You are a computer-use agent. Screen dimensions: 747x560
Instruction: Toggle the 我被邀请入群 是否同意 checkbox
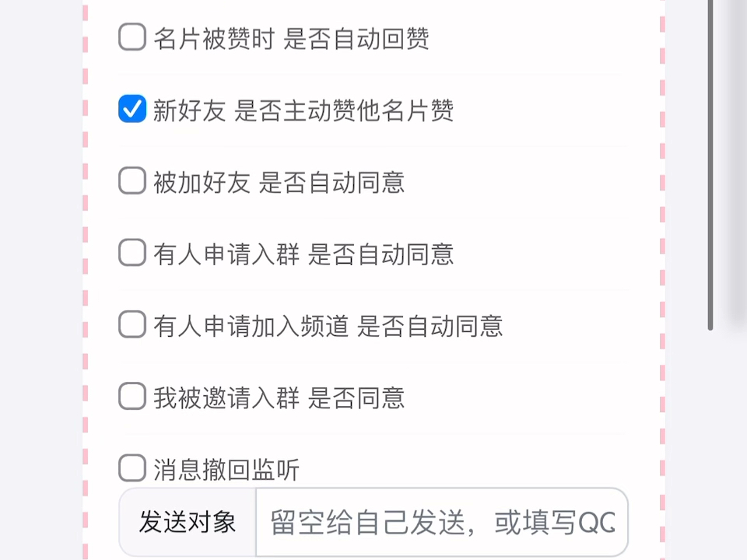click(x=132, y=397)
